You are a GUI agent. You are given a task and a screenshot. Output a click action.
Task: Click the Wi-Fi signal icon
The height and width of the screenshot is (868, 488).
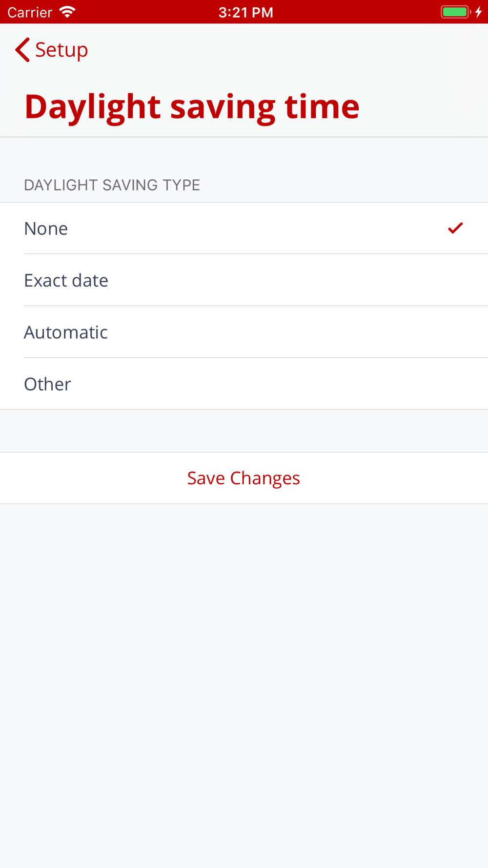pos(67,12)
